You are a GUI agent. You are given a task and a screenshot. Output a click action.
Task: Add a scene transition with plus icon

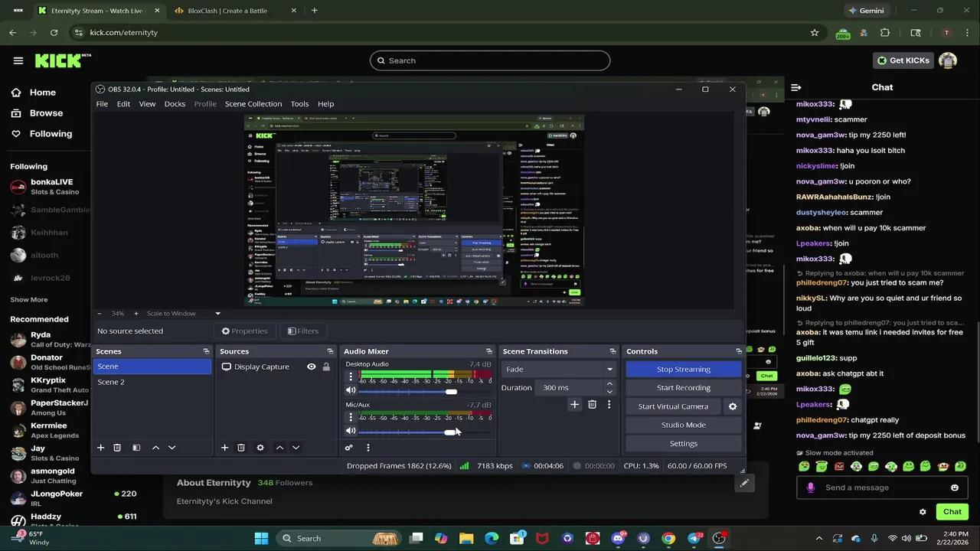pos(574,404)
